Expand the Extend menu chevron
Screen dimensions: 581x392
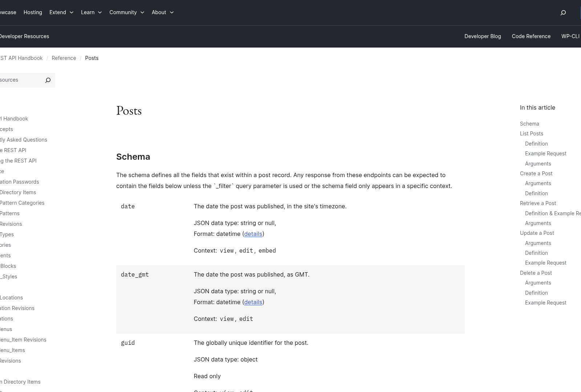tap(72, 12)
